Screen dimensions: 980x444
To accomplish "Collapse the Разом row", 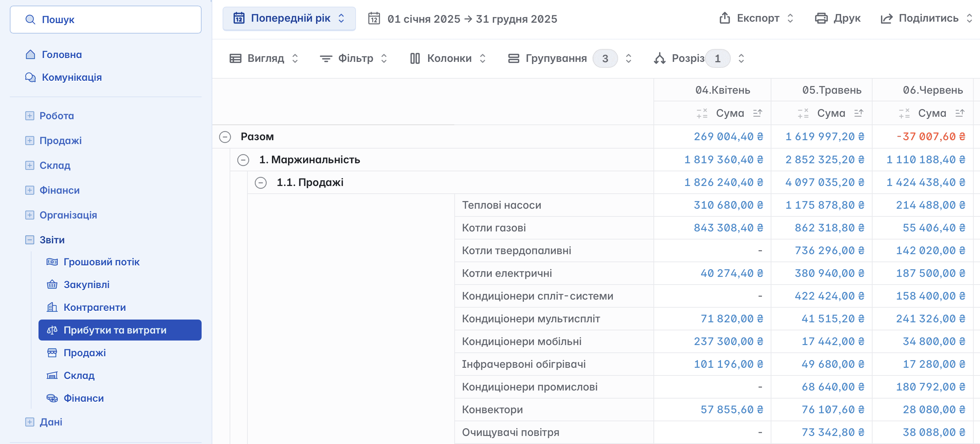I will 225,137.
